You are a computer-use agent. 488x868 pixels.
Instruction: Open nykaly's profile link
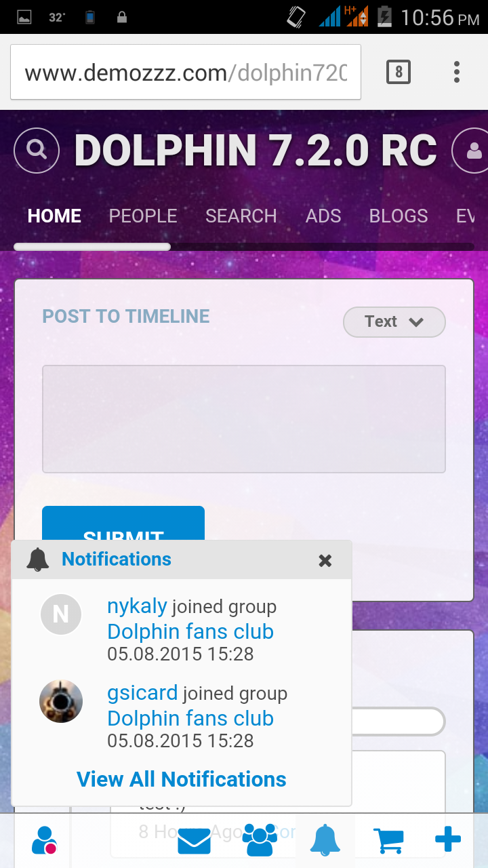click(x=137, y=606)
